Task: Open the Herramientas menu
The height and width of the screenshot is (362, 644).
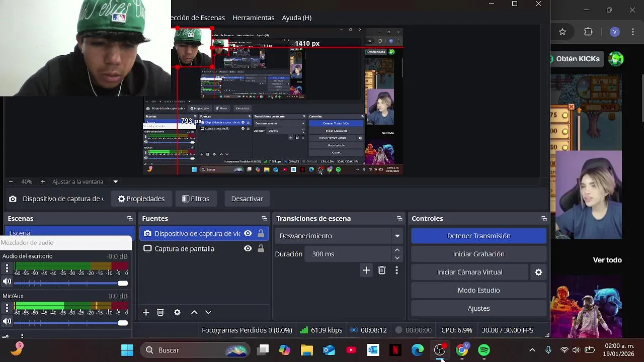Action: (254, 18)
